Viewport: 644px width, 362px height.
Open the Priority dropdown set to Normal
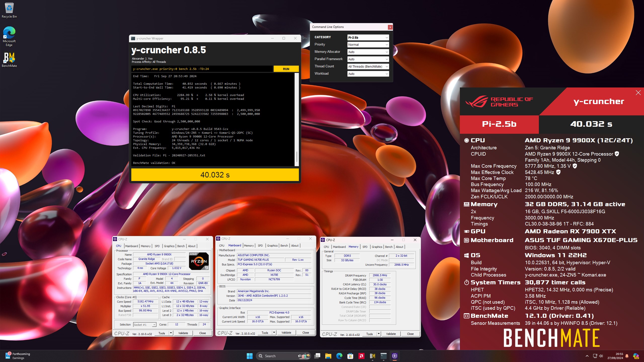(368, 45)
